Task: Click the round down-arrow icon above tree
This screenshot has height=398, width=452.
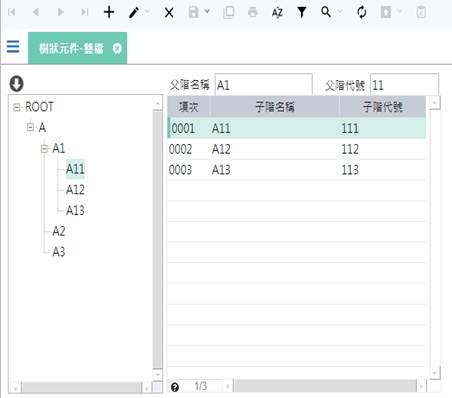Action: click(x=16, y=83)
